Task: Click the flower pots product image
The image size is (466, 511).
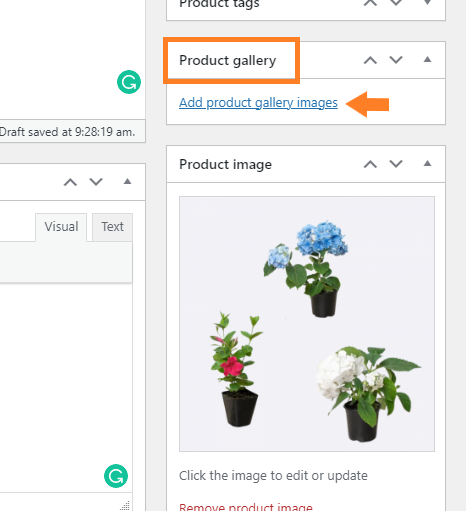Action: coord(307,324)
